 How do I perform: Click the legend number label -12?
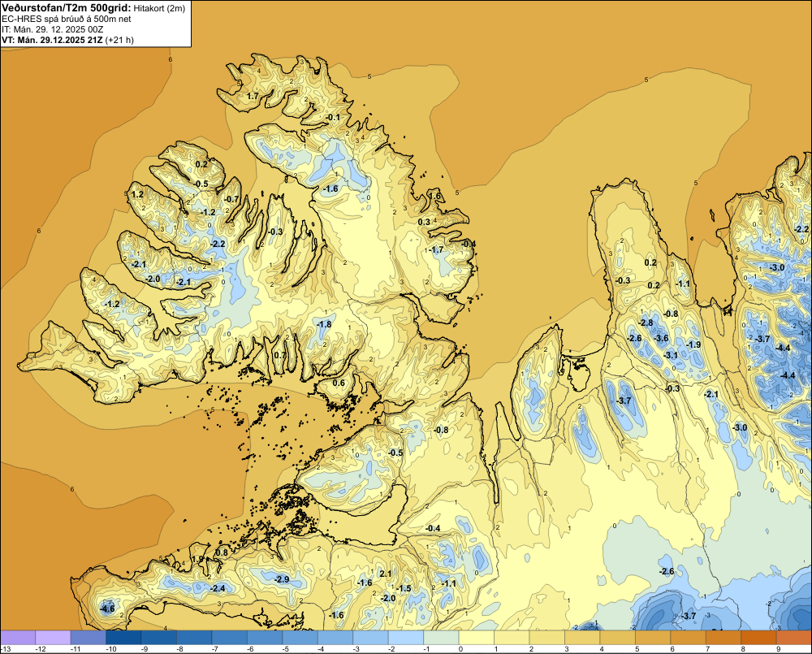click(41, 649)
